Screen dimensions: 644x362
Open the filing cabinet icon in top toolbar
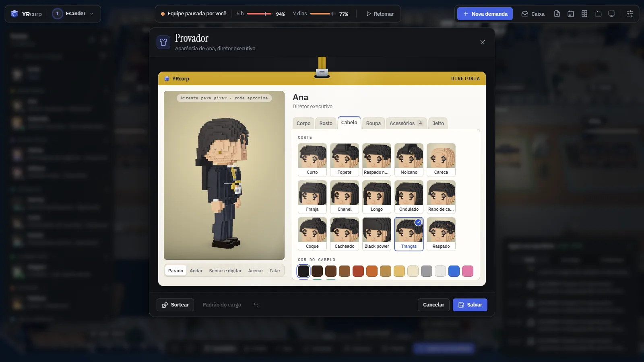[584, 14]
